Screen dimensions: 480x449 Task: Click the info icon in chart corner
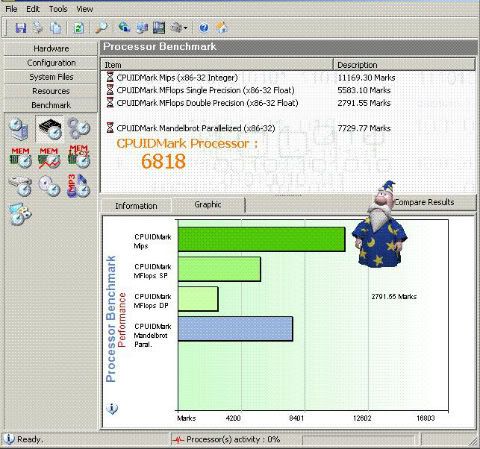click(x=112, y=408)
